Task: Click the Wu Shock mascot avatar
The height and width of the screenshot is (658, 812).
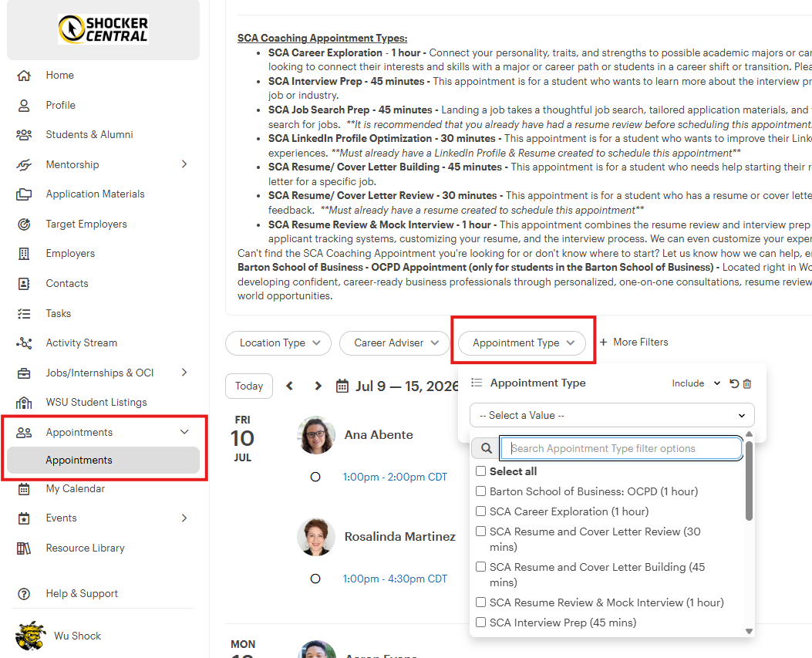Action: 30,636
